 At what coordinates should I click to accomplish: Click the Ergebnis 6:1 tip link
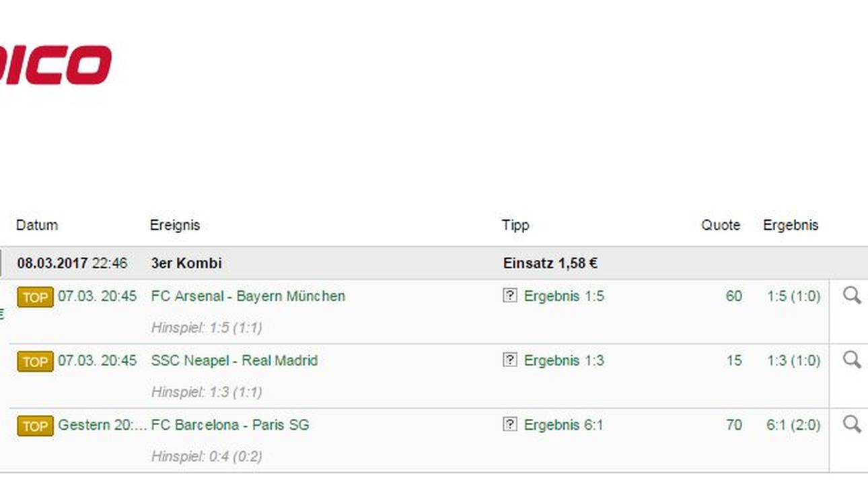point(564,425)
